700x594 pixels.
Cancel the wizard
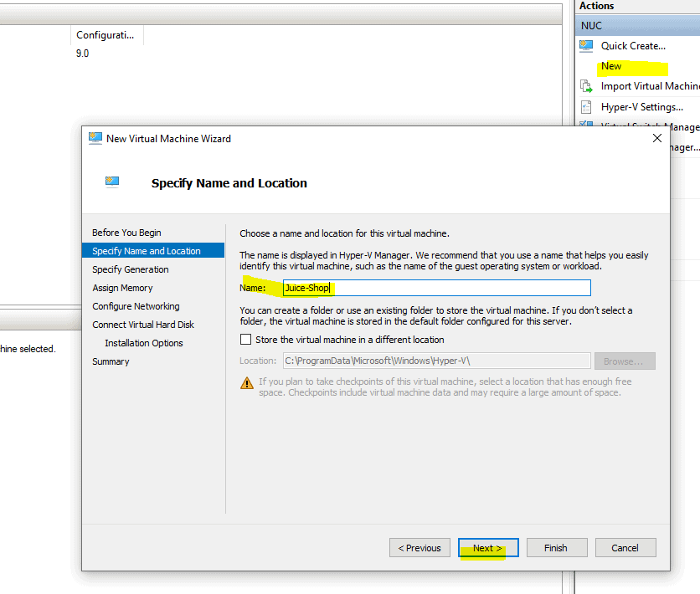click(x=625, y=548)
